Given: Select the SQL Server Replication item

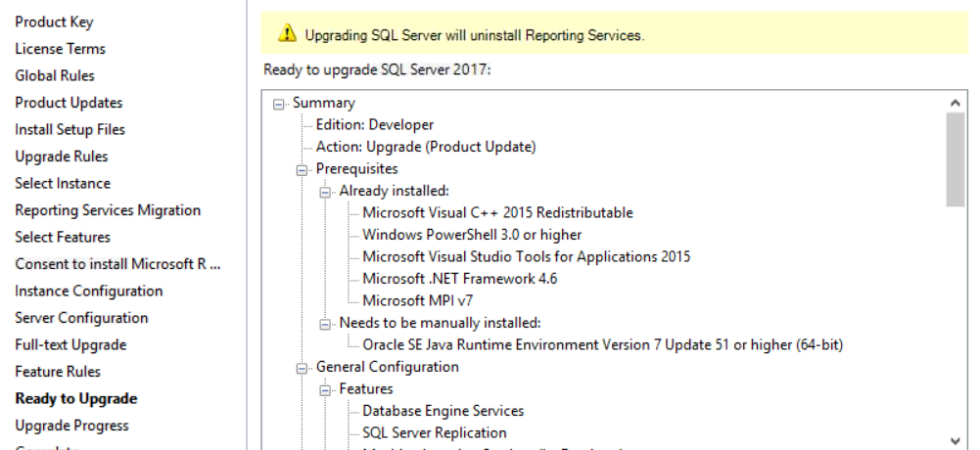Looking at the screenshot, I should click(434, 433).
